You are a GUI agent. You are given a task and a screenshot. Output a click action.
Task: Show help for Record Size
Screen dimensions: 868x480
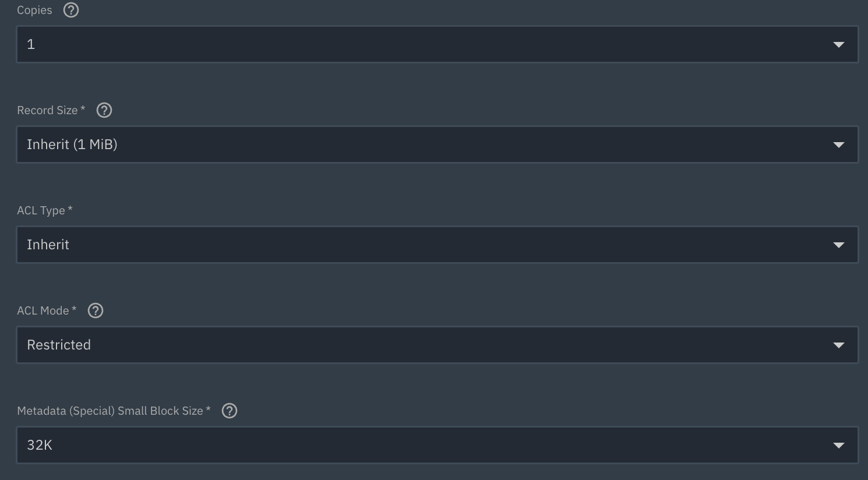[104, 110]
